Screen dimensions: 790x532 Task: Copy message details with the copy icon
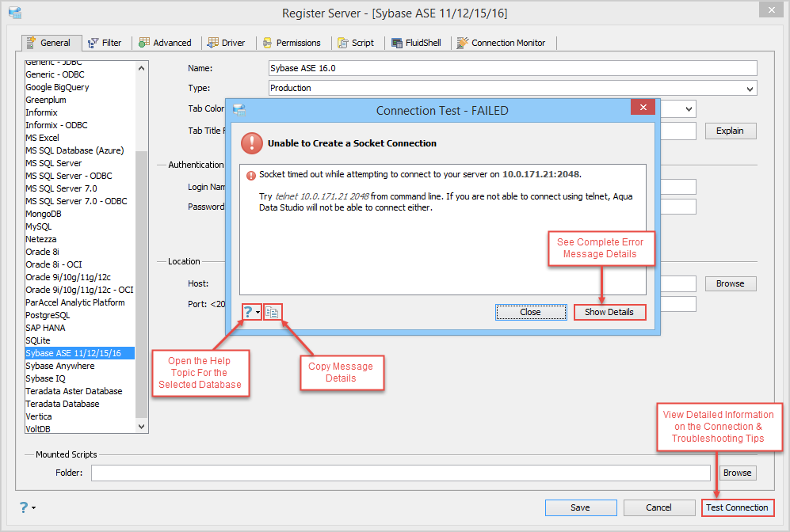coord(272,312)
